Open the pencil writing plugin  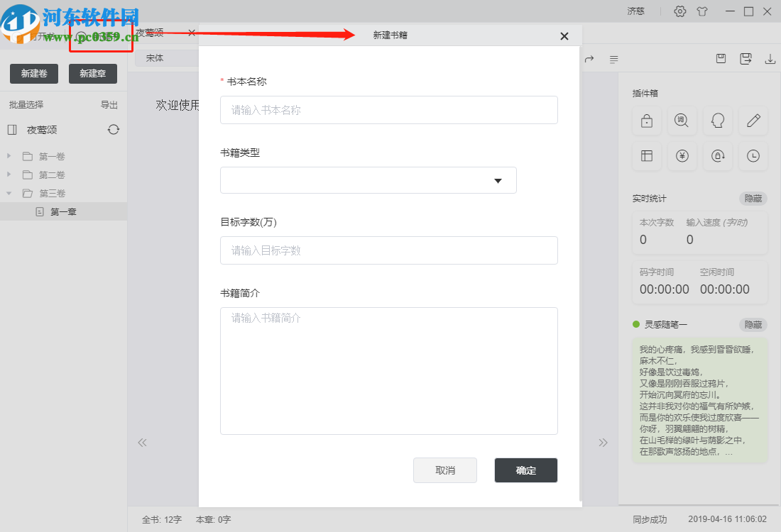point(753,121)
